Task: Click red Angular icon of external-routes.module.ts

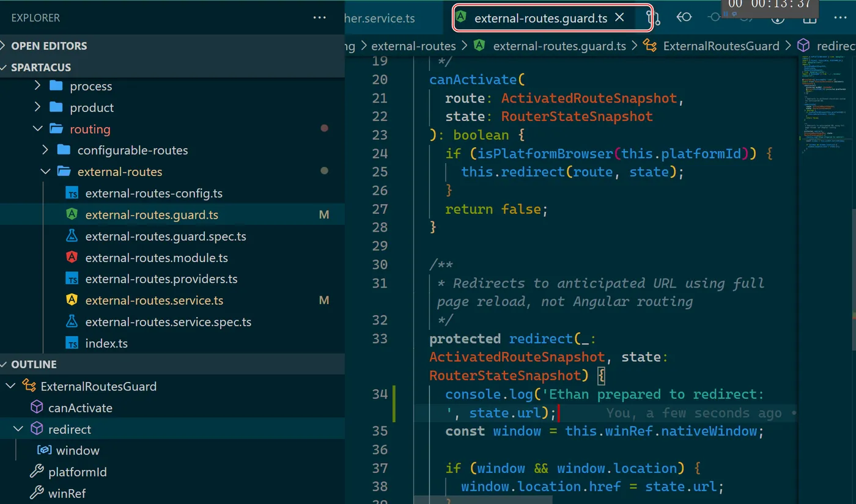Action: click(x=72, y=257)
